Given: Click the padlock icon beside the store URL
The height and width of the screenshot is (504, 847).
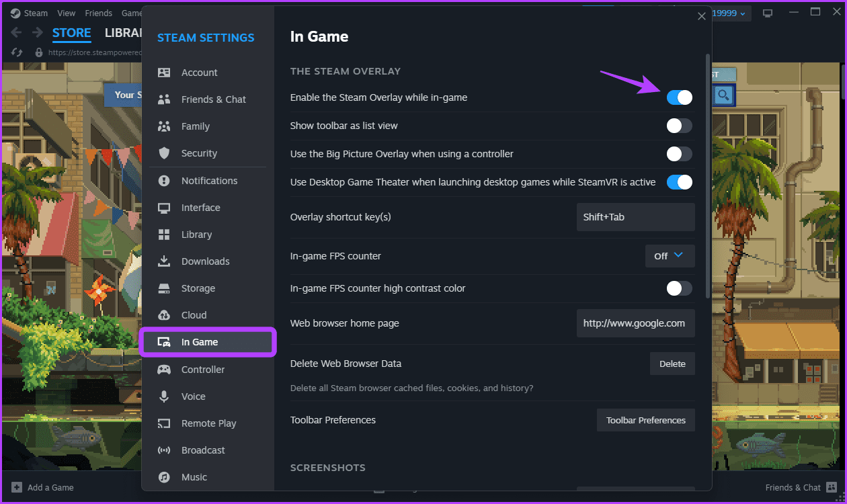Looking at the screenshot, I should pyautogui.click(x=39, y=52).
